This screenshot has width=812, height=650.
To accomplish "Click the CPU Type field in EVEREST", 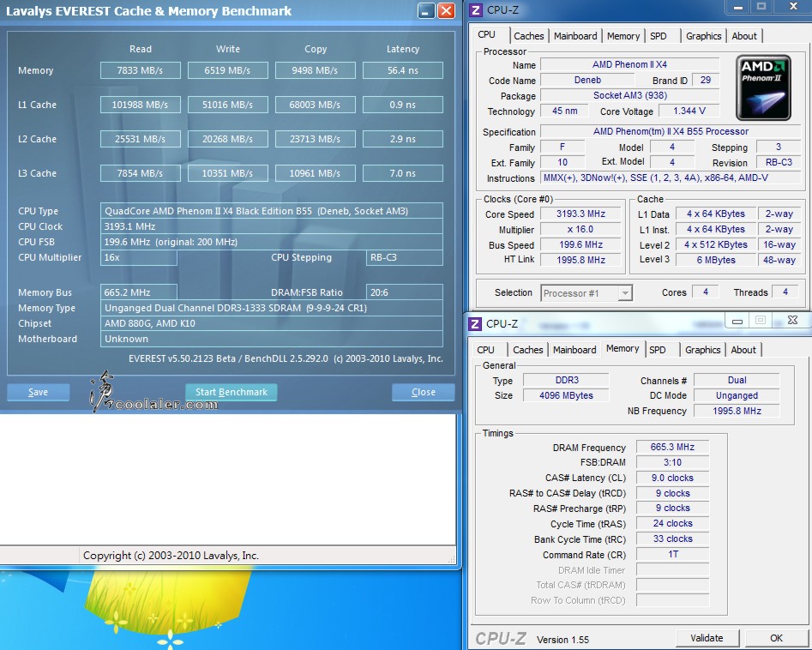I will (x=271, y=211).
